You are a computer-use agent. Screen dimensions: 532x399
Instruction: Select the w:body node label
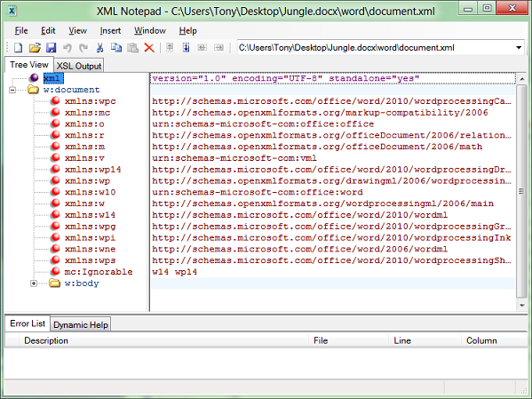tap(82, 283)
